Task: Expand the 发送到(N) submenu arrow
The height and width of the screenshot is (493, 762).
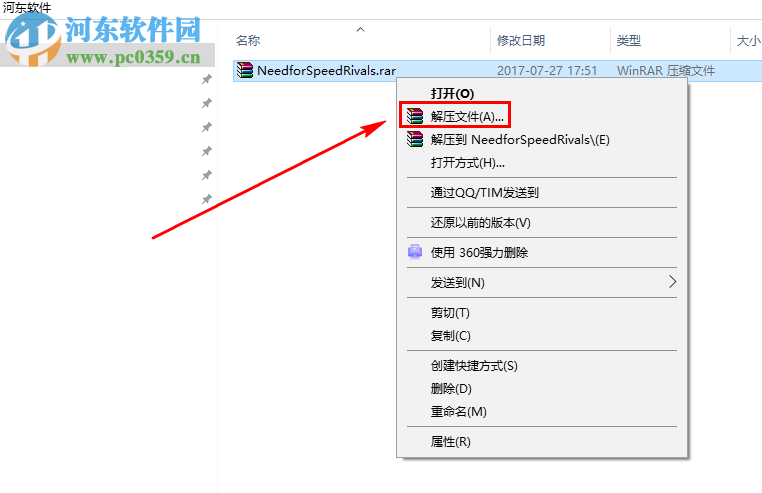Action: click(672, 282)
